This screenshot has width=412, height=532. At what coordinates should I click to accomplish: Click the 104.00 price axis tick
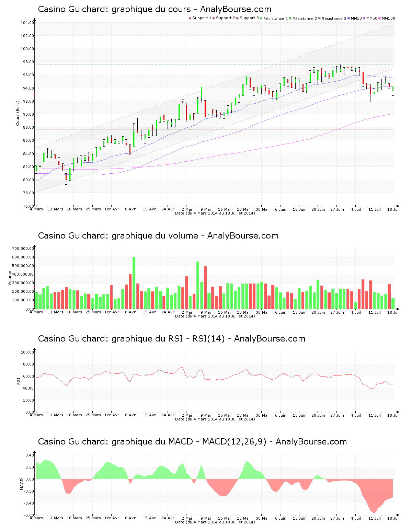tap(27, 23)
